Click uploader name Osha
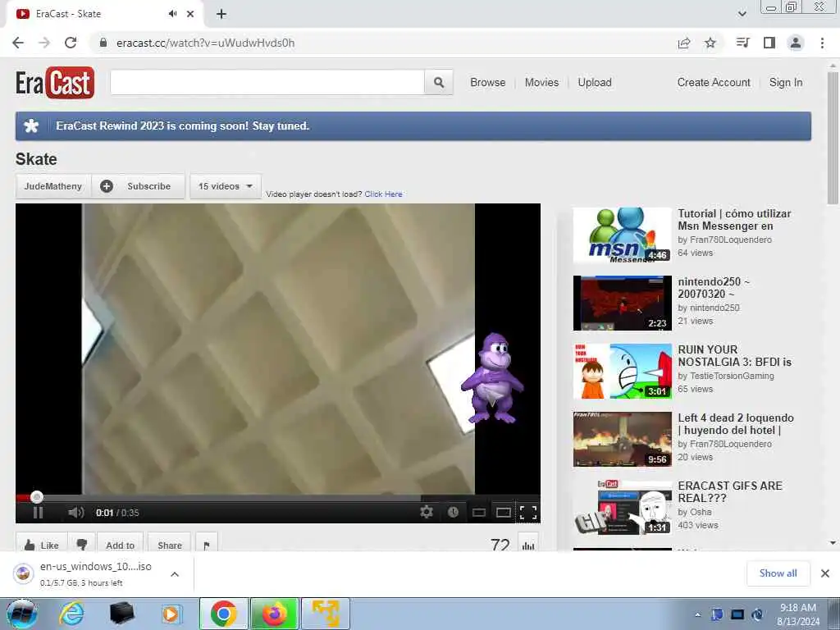 (x=701, y=512)
